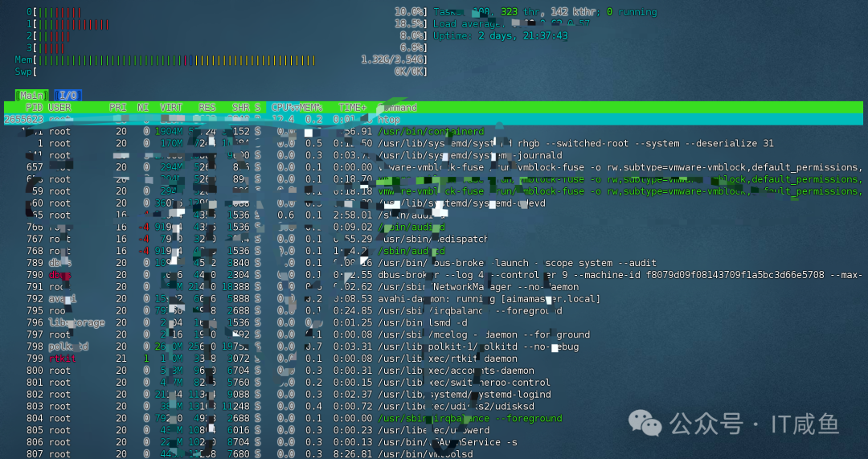868x459 pixels.
Task: Click the red rtkit user cell
Action: pos(62,359)
